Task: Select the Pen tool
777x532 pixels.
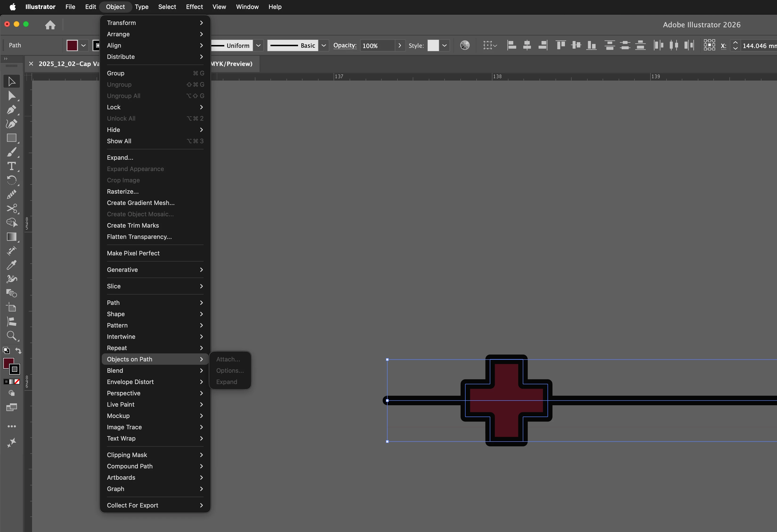Action: click(12, 110)
